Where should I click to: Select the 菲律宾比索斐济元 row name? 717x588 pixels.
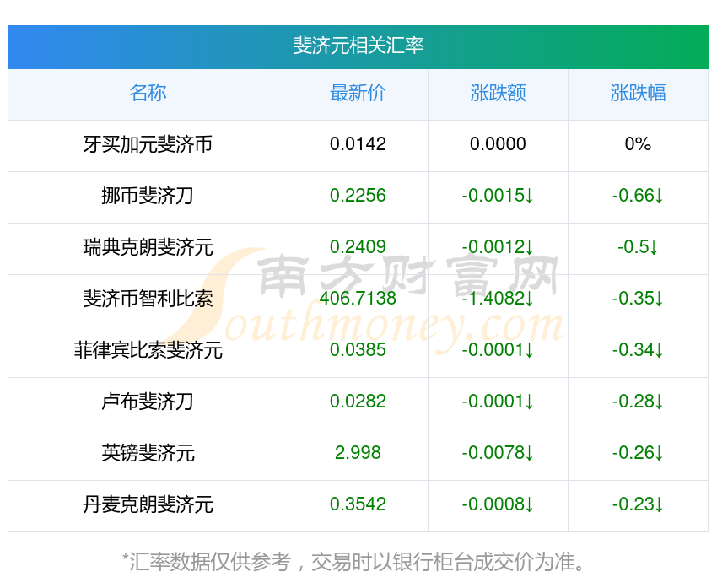(148, 350)
